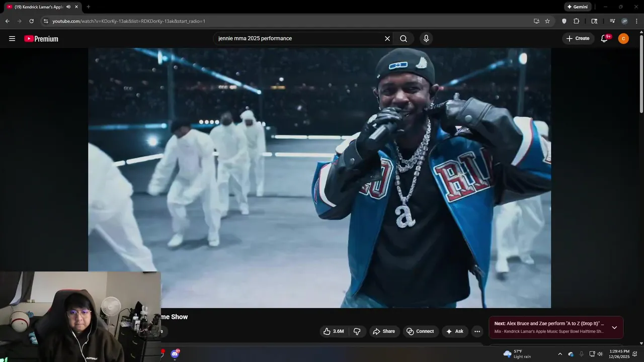The image size is (644, 362).
Task: Open the weather widget showing 57°F
Action: tap(517, 354)
